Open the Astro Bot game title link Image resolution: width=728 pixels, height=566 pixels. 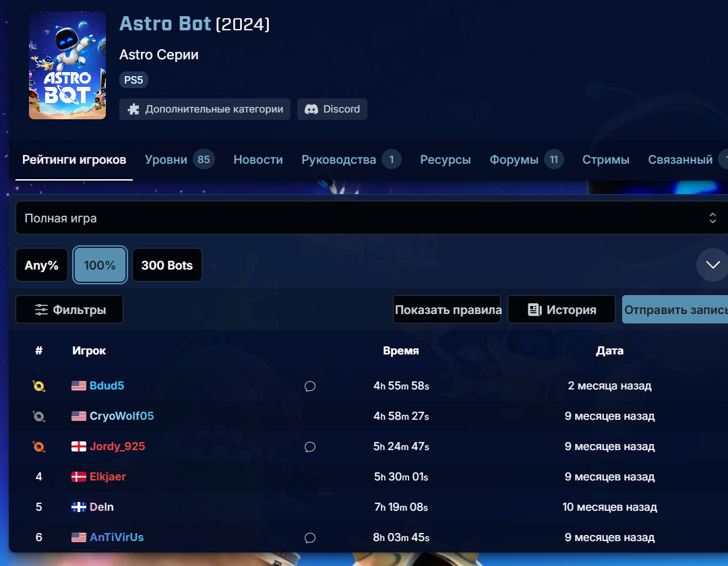pos(165,24)
